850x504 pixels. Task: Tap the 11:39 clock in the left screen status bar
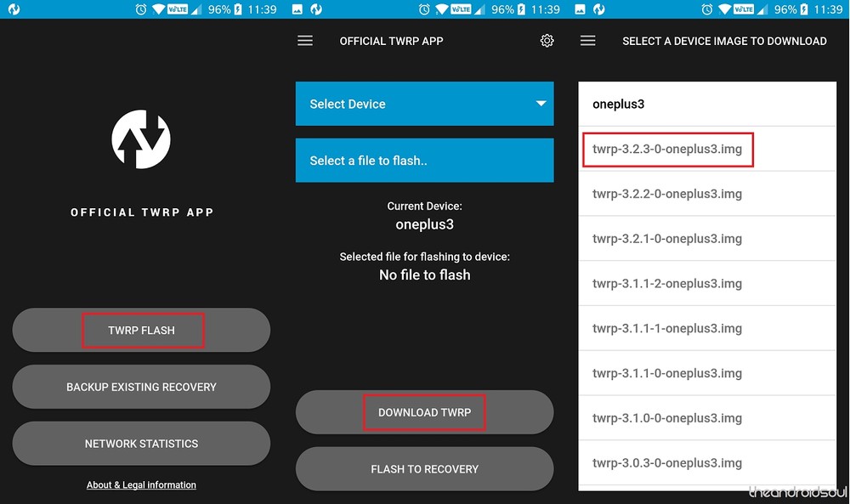pos(263,9)
